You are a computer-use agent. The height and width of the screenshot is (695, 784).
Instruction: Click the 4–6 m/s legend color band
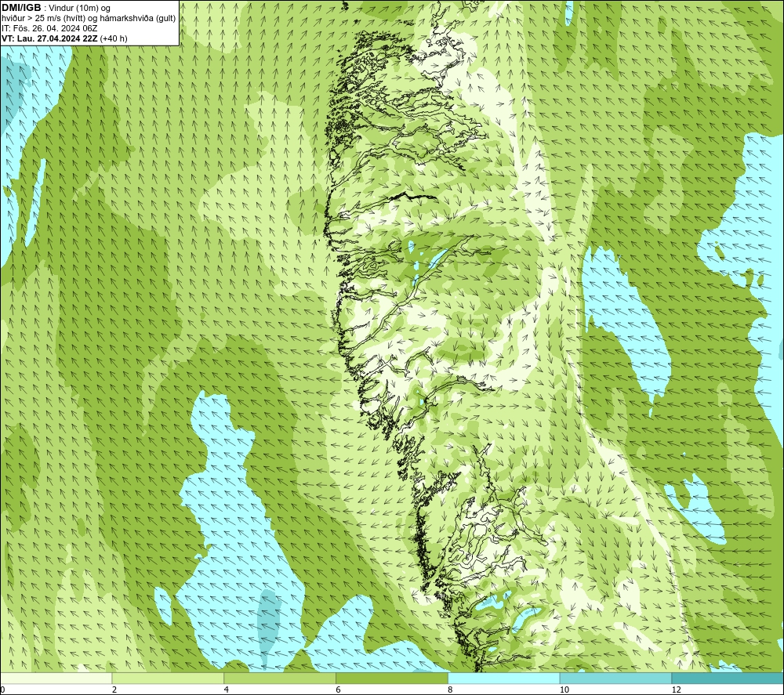pos(280,678)
